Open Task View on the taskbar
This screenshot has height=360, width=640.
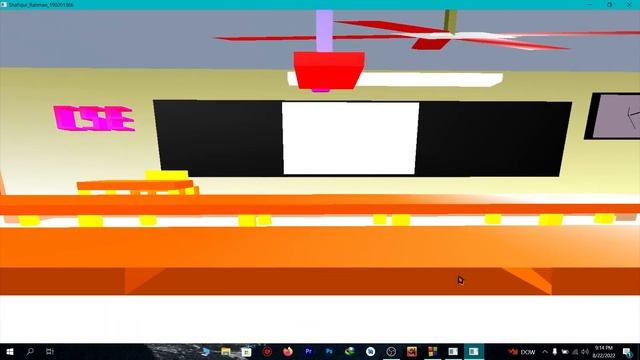(50, 351)
